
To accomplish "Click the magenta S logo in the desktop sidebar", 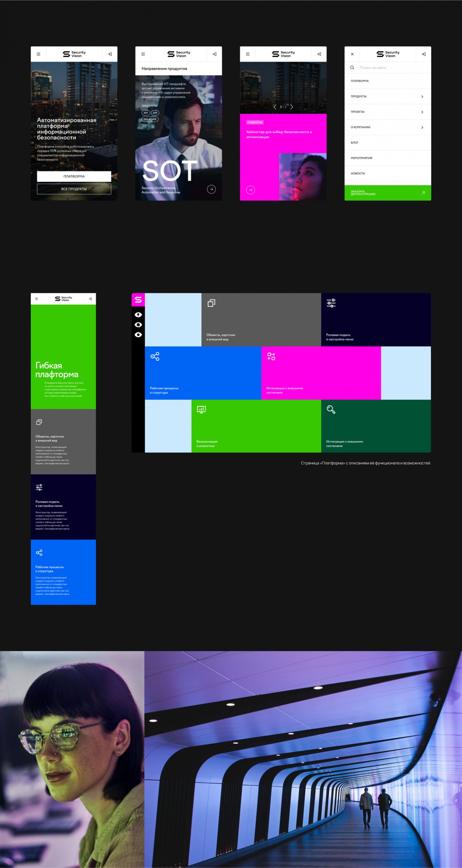I will (x=138, y=300).
